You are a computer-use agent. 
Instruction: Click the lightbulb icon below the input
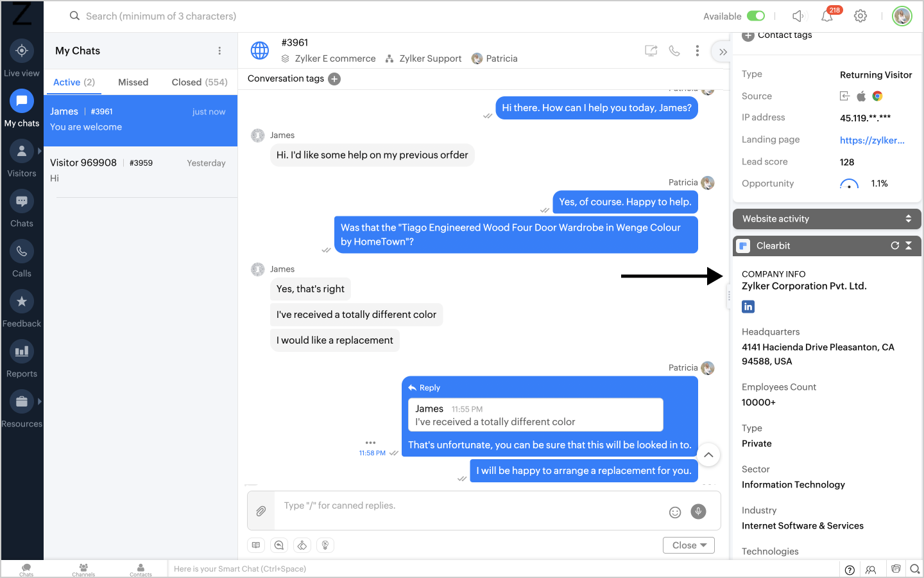[x=325, y=545]
